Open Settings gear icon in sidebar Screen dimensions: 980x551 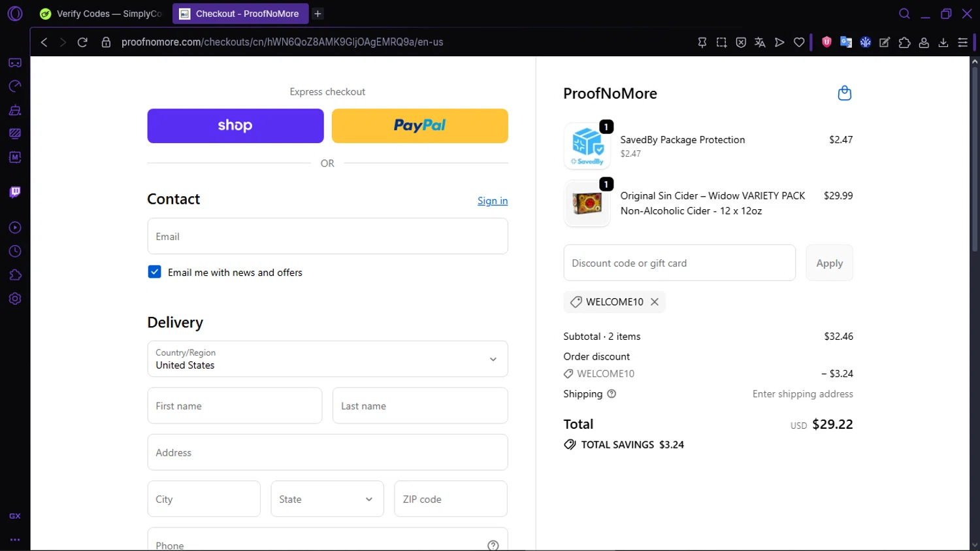15,299
